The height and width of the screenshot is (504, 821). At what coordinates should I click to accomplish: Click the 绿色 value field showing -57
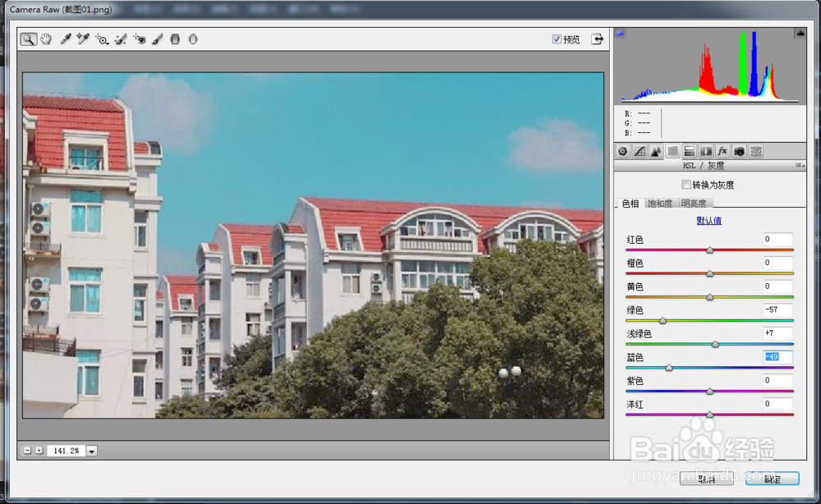[x=777, y=309]
